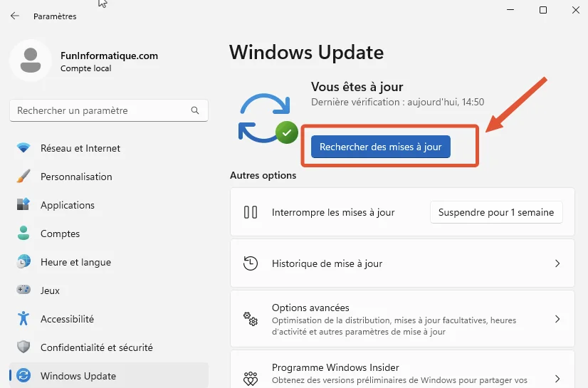Click the Applications icon in sidebar
Viewport: 588px width, 388px height.
click(23, 205)
